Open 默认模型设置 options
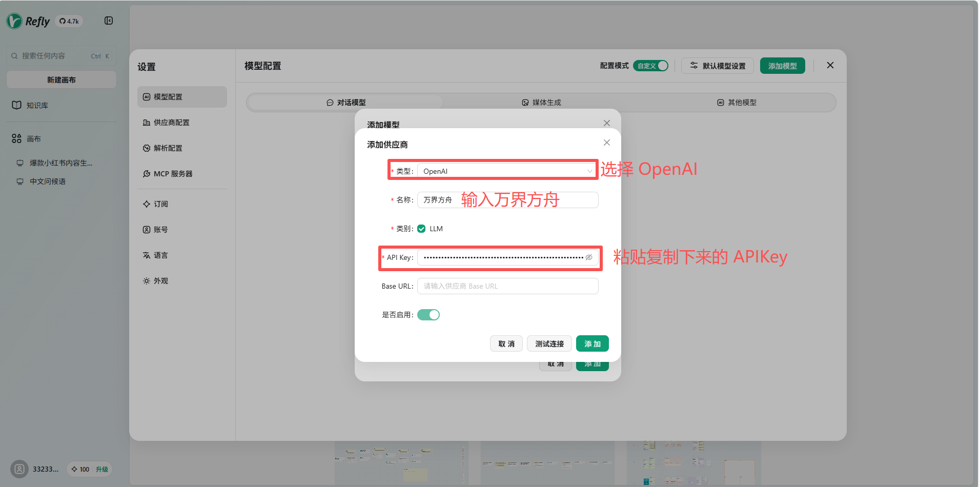The image size is (980, 487). click(x=717, y=66)
